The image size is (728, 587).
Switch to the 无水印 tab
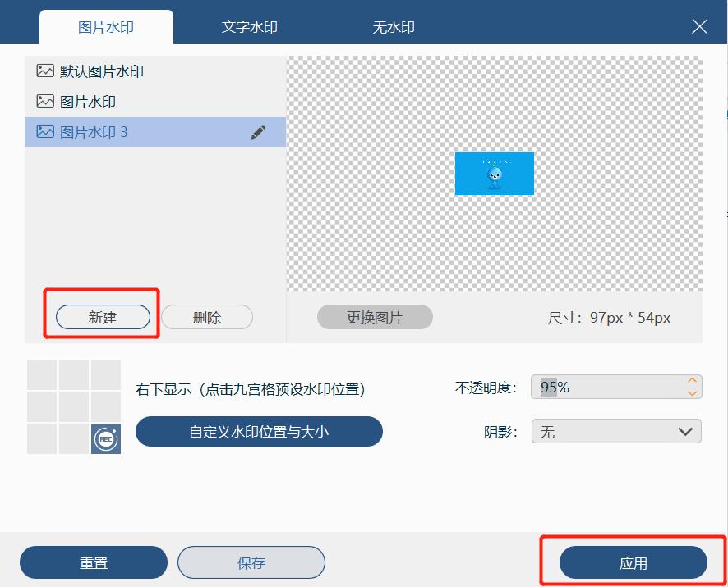point(394,26)
